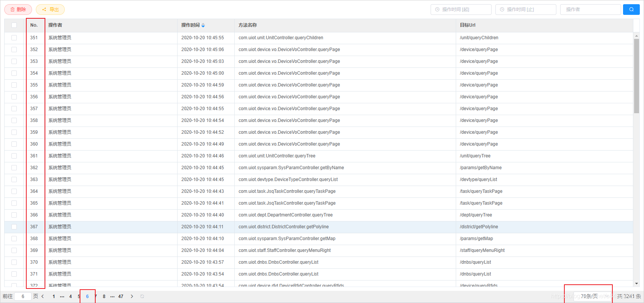Click /params/getMap url cell

(476, 239)
